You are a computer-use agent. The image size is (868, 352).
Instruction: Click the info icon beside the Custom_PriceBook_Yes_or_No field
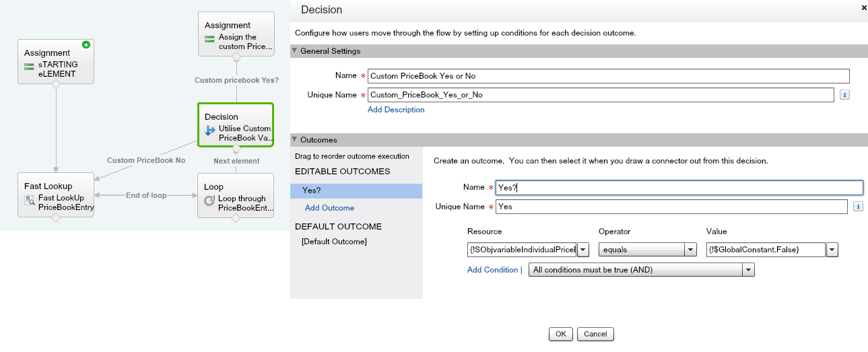pos(845,95)
